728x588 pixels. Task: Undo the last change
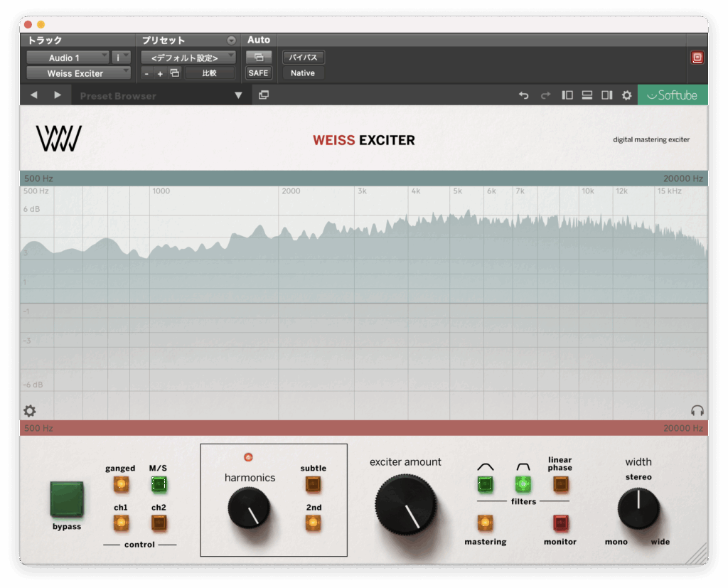tap(524, 95)
